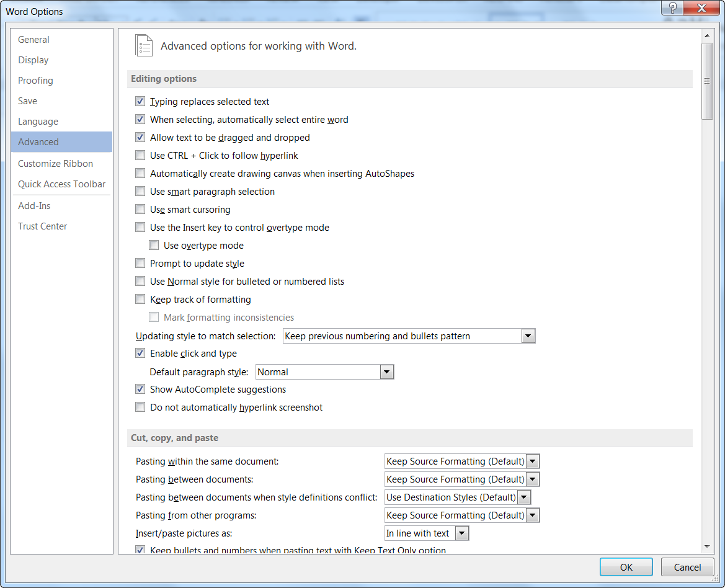Open the General category
Viewport: 725px width, 588px height.
click(x=61, y=40)
